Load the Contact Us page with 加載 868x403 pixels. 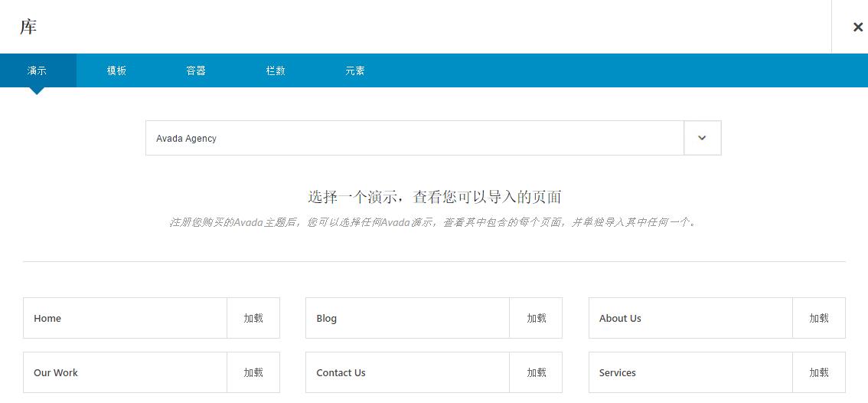pos(537,372)
